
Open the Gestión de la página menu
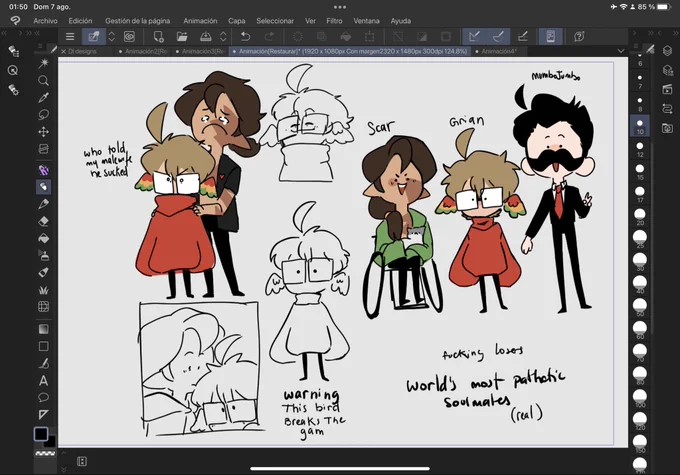tap(137, 21)
